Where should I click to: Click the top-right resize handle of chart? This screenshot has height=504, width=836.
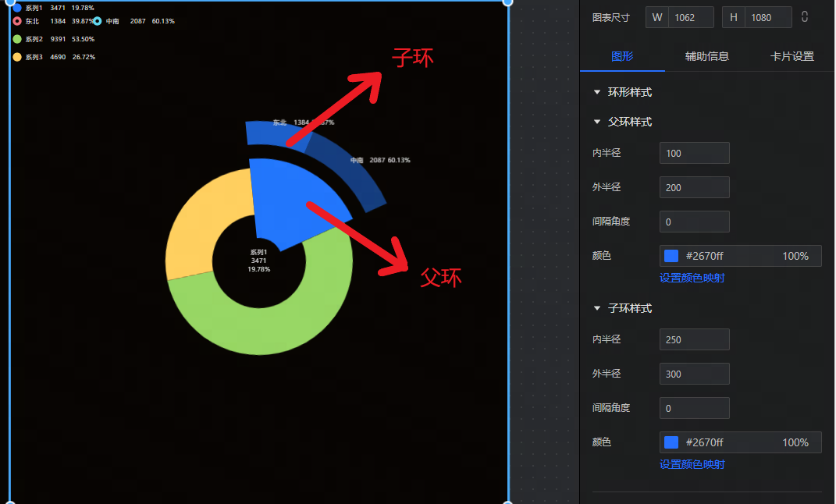(507, 2)
